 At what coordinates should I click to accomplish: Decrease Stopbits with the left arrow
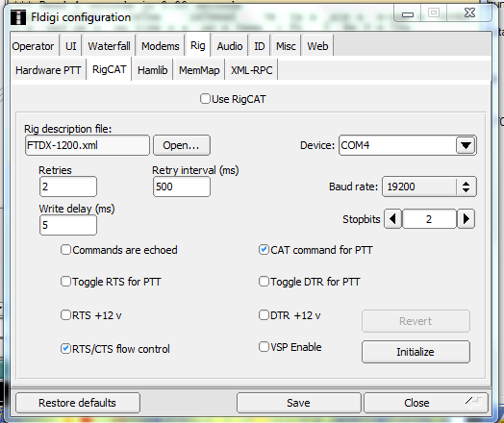(392, 219)
